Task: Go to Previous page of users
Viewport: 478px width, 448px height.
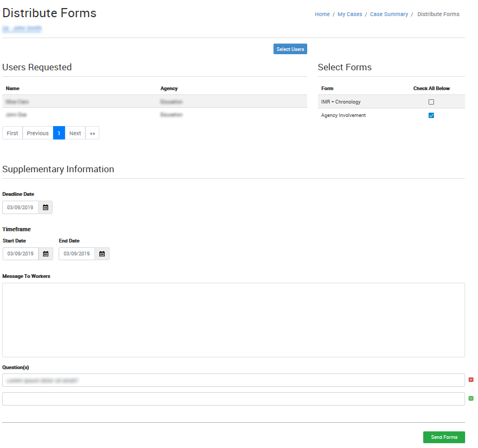Action: 38,133
